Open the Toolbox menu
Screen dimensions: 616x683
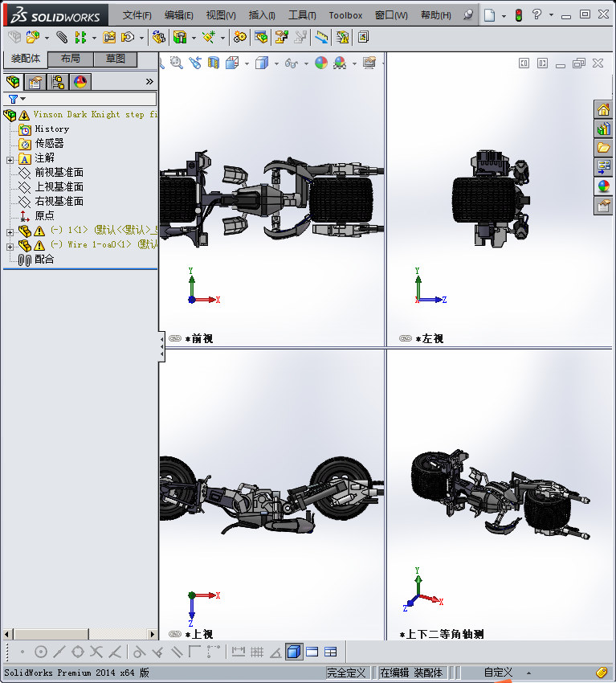pos(345,16)
